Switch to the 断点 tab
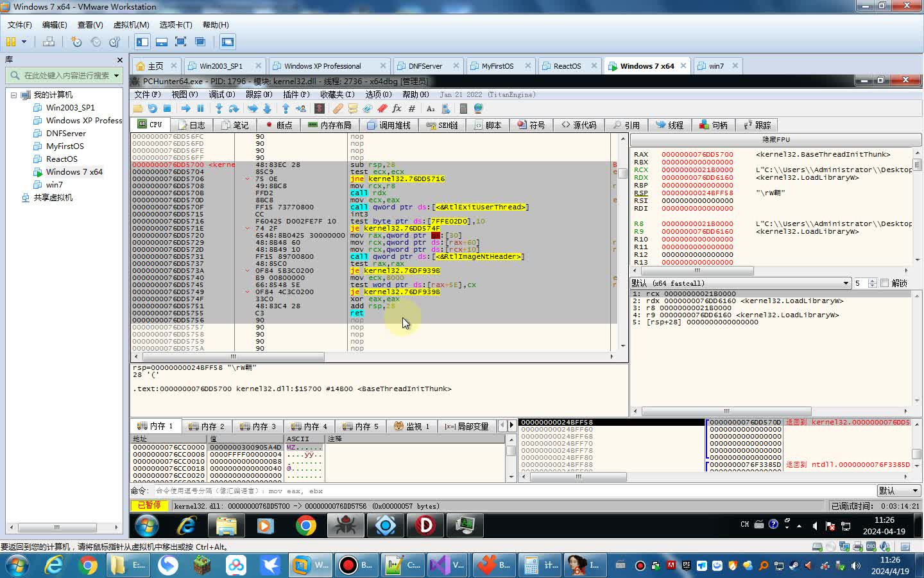The image size is (924, 578). 278,125
